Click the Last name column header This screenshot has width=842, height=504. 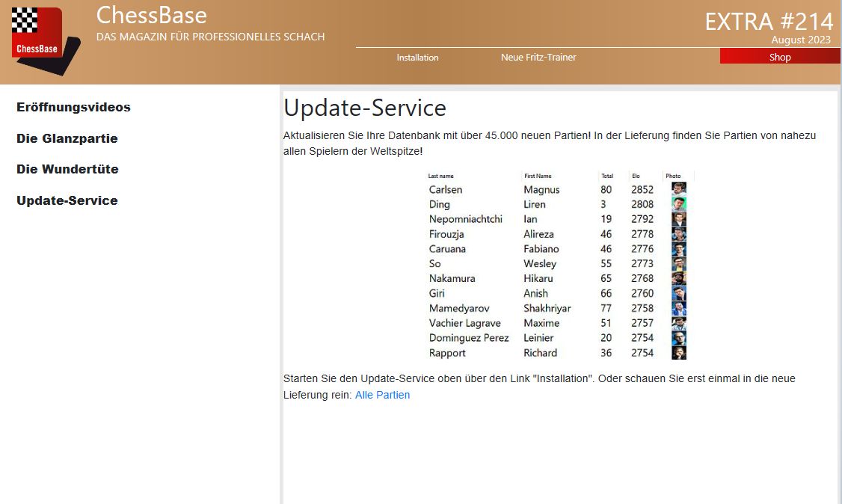click(x=441, y=176)
